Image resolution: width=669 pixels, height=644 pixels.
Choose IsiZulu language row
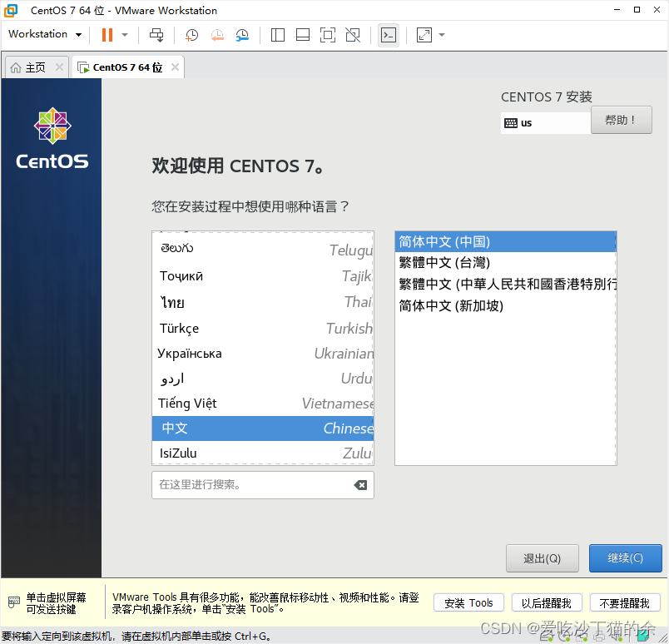coord(263,453)
